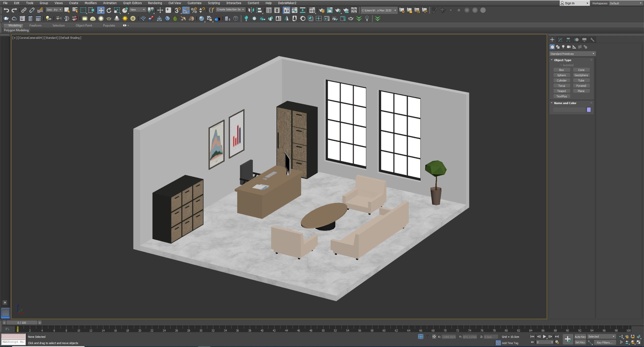Toggle Absolute/Offset transform type-in mode
Screen dimensions: 644x347
pos(434,337)
